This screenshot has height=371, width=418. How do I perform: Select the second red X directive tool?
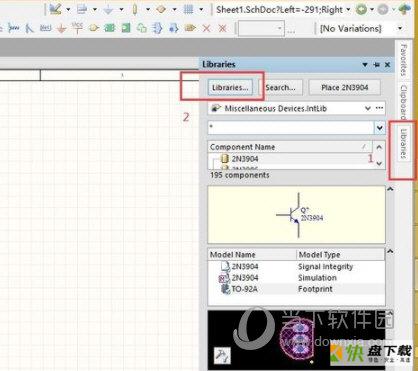point(222,29)
